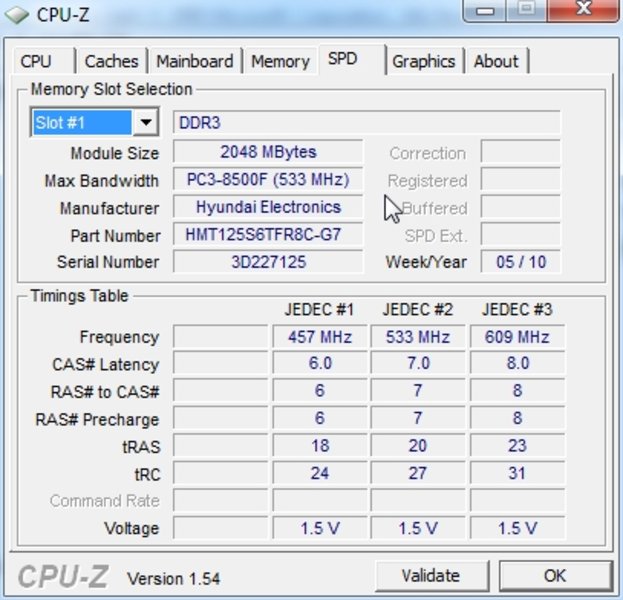Show the About tab

point(497,61)
